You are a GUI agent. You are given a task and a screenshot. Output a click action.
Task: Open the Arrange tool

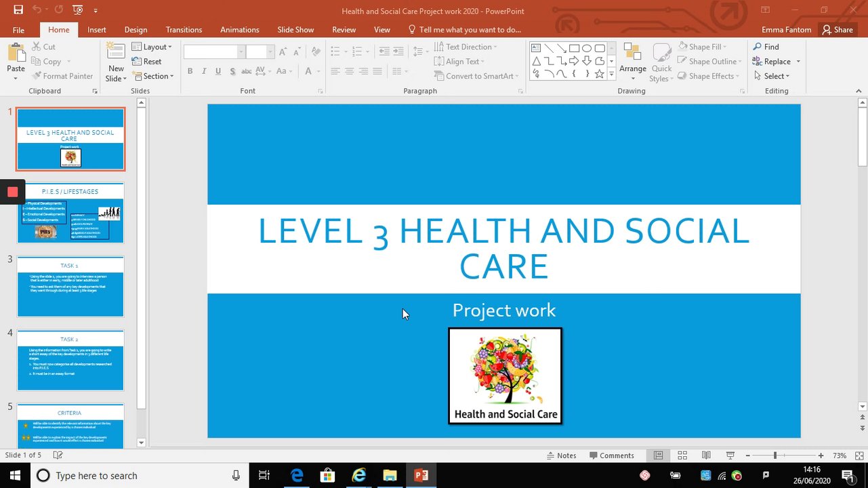point(633,62)
